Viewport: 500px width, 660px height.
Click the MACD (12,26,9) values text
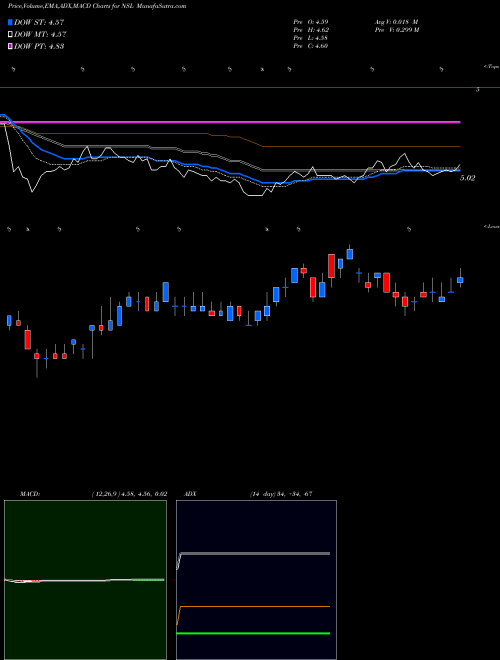tap(129, 494)
